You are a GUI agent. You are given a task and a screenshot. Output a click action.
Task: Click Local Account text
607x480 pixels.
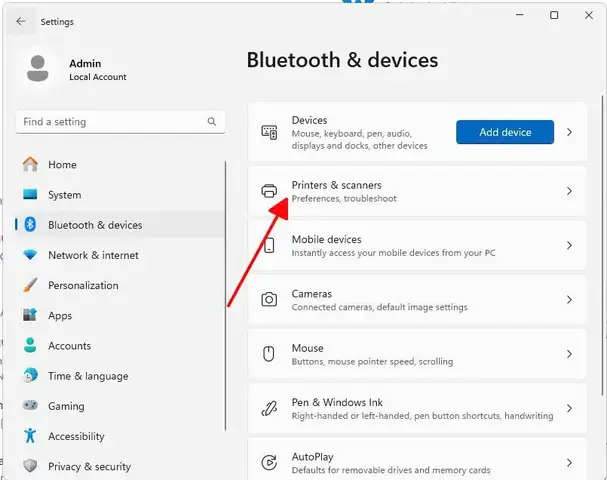pyautogui.click(x=98, y=77)
